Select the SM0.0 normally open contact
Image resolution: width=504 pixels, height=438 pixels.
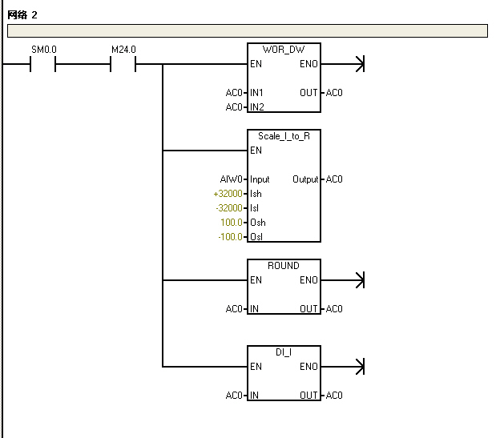(x=42, y=64)
